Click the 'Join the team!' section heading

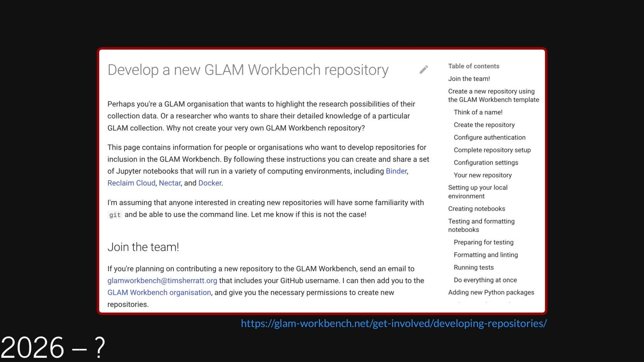143,247
